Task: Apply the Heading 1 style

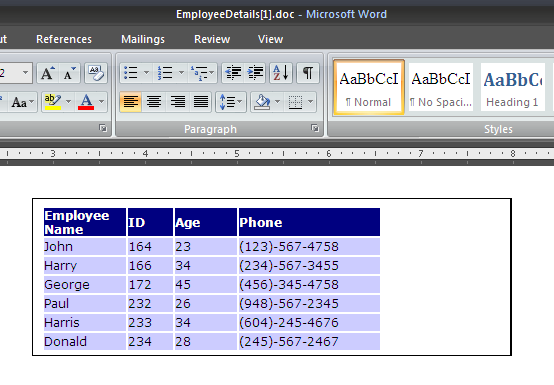Action: [x=512, y=88]
